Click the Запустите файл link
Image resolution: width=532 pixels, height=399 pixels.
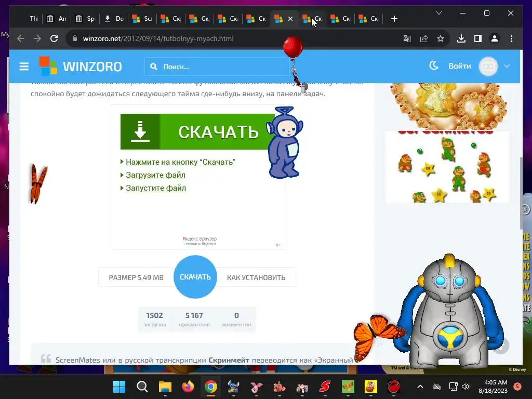156,188
